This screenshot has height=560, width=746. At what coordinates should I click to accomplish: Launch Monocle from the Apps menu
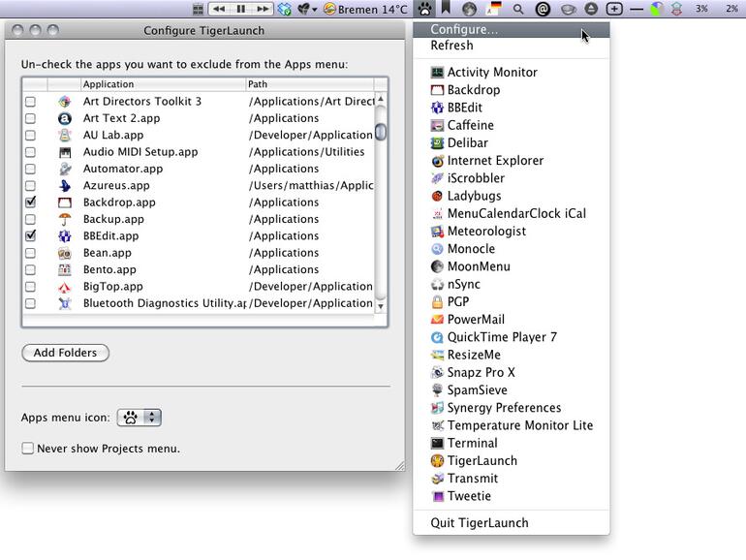511,249
